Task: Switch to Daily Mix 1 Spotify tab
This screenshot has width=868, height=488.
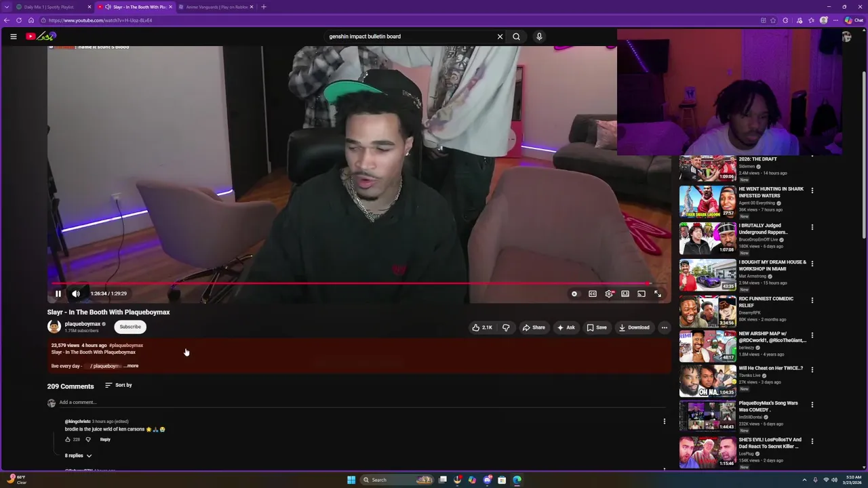Action: tap(49, 7)
